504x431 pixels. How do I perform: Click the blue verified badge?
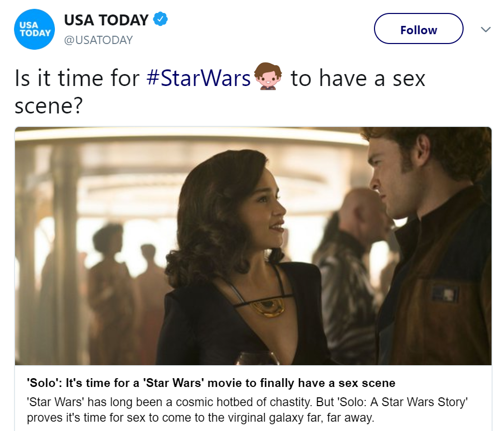click(x=161, y=20)
